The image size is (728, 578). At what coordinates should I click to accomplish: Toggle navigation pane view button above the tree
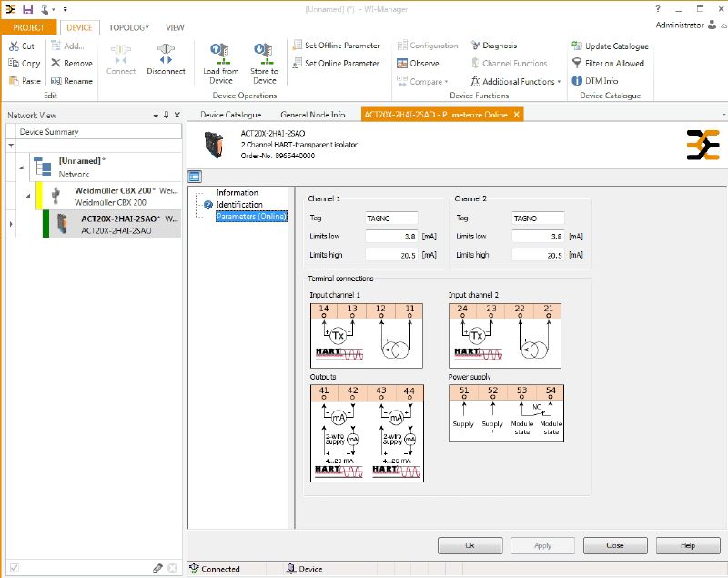coord(195,177)
